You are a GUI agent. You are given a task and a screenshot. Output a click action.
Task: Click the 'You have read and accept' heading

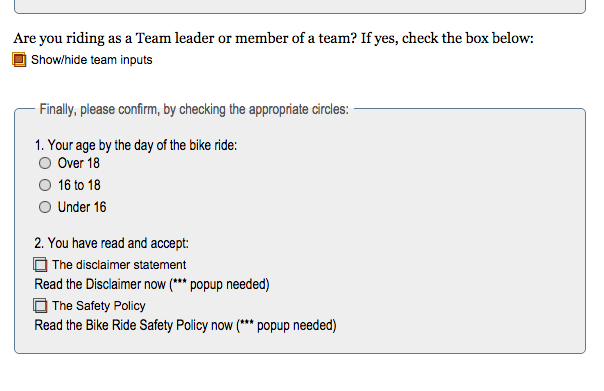click(x=111, y=243)
